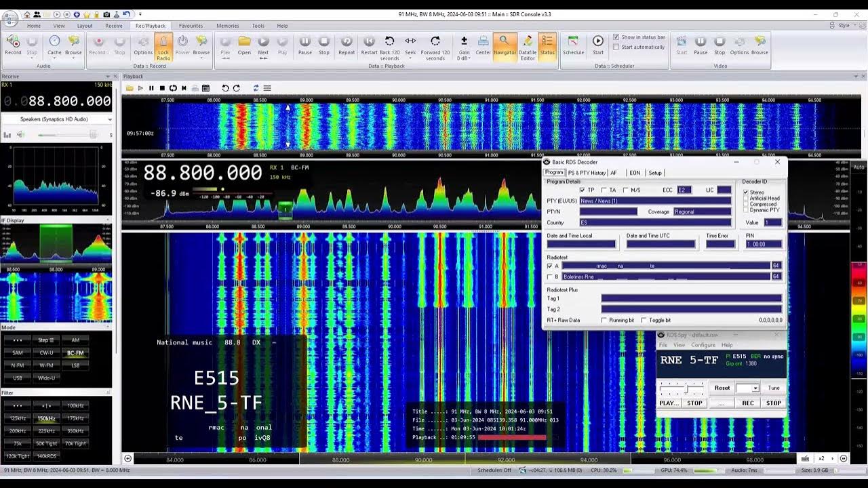Switch to the PS & PTY History tab
This screenshot has width=868, height=488.
pyautogui.click(x=587, y=173)
